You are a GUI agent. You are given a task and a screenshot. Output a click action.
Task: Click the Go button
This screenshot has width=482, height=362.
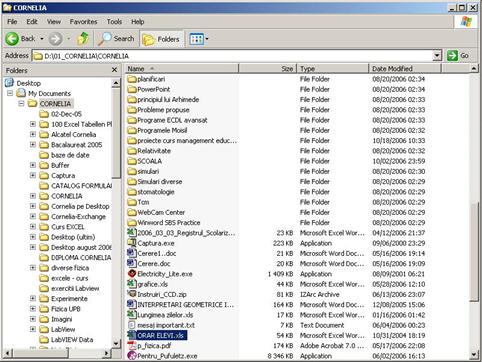[x=458, y=56]
